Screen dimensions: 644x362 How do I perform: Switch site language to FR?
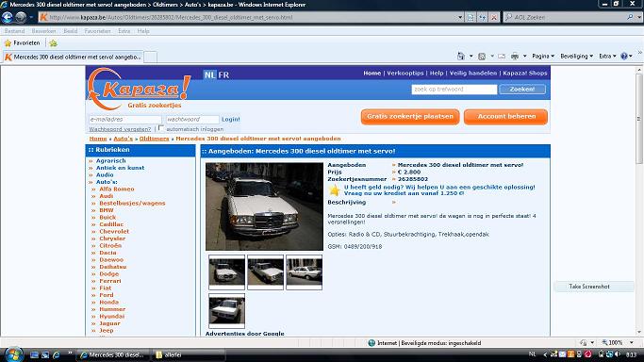(x=223, y=74)
